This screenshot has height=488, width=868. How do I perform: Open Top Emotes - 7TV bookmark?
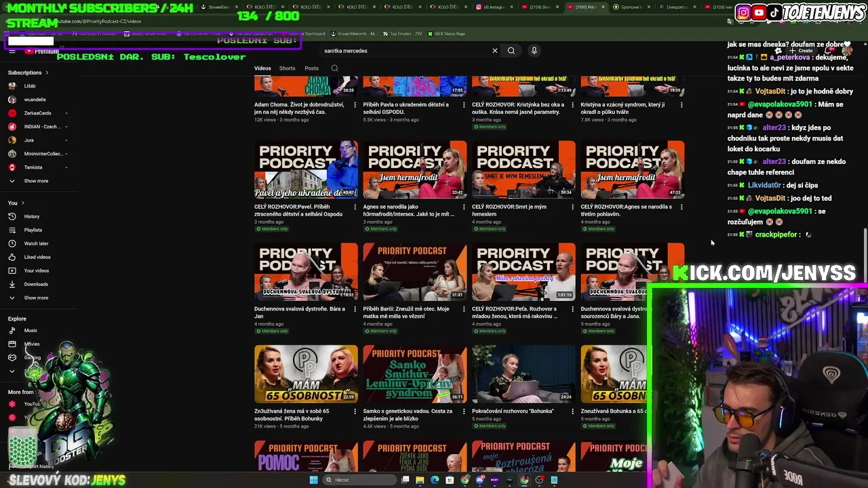[x=403, y=33]
